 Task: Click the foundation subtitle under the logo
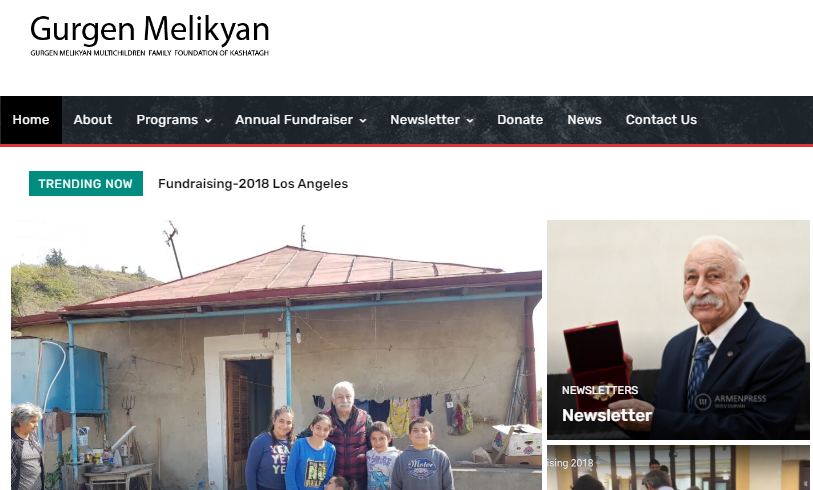(x=149, y=53)
